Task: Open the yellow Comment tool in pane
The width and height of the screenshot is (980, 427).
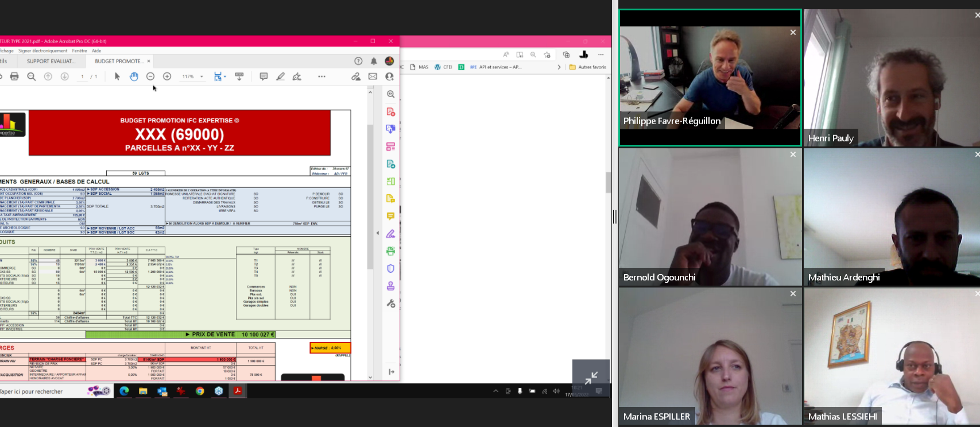Action: pyautogui.click(x=391, y=216)
